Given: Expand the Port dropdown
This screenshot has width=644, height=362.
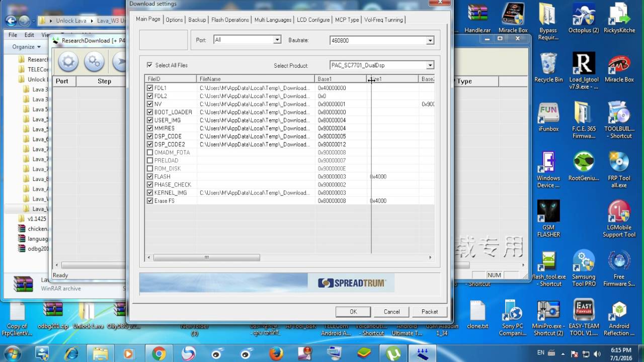Looking at the screenshot, I should pyautogui.click(x=277, y=40).
